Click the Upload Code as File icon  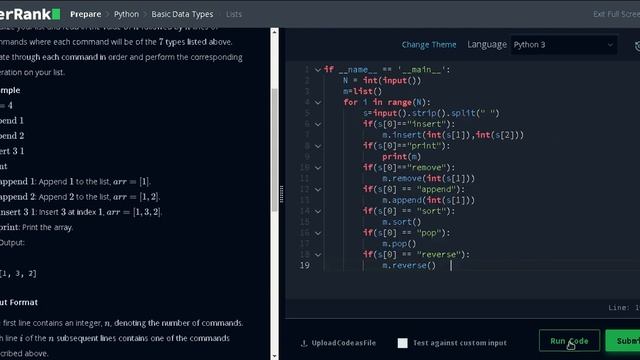pyautogui.click(x=304, y=343)
